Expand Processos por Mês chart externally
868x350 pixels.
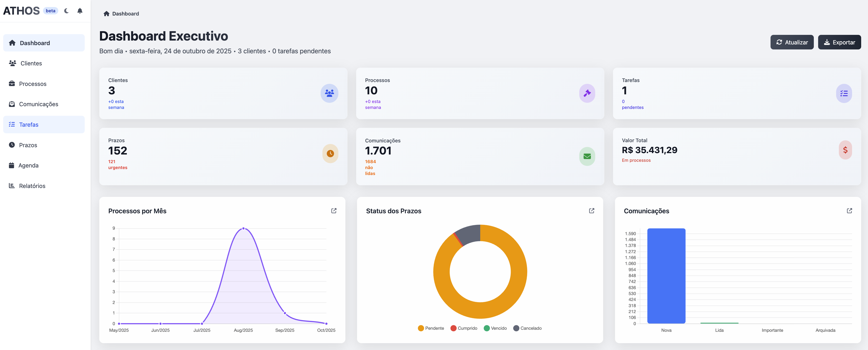pyautogui.click(x=334, y=211)
